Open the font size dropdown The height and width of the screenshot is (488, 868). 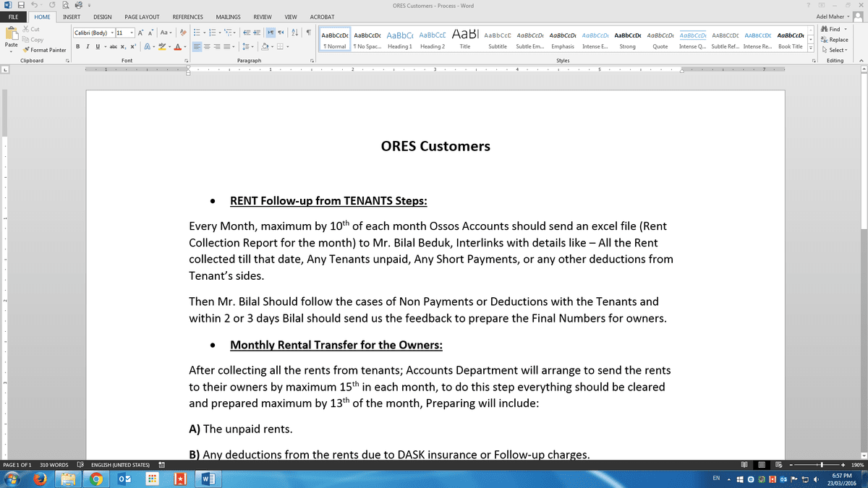[131, 33]
